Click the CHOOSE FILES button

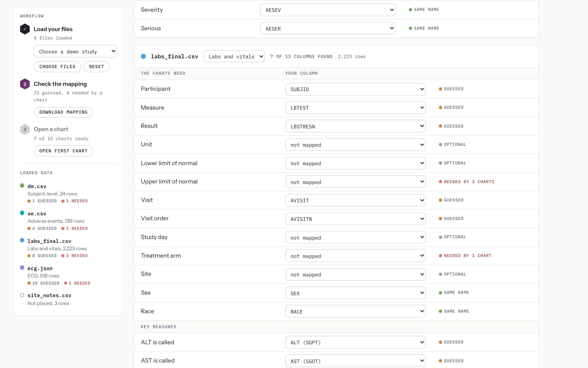pyautogui.click(x=57, y=67)
